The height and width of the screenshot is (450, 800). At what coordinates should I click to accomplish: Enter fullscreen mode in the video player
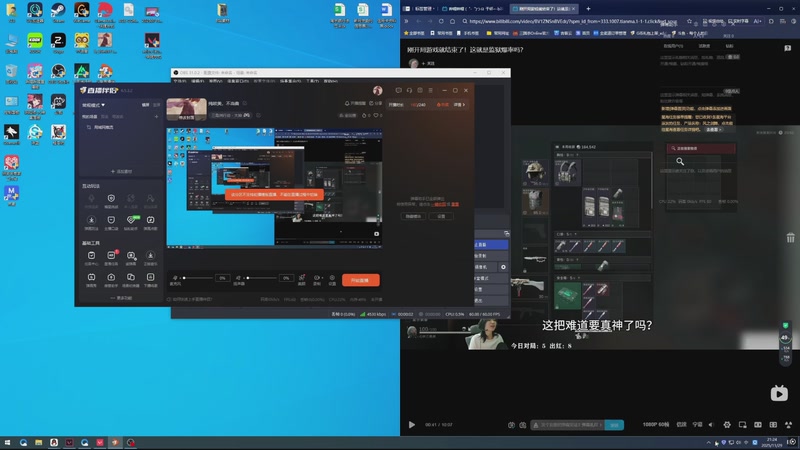tap(789, 424)
